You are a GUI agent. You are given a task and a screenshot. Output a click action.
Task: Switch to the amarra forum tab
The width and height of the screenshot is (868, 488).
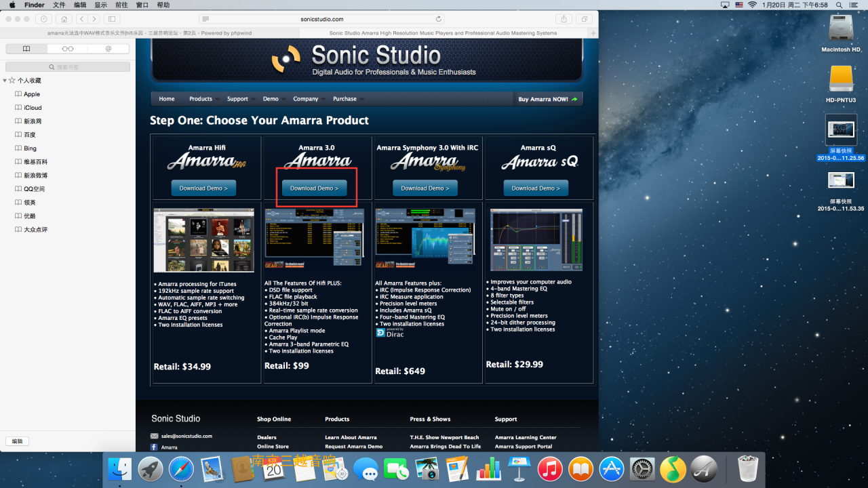coord(148,33)
